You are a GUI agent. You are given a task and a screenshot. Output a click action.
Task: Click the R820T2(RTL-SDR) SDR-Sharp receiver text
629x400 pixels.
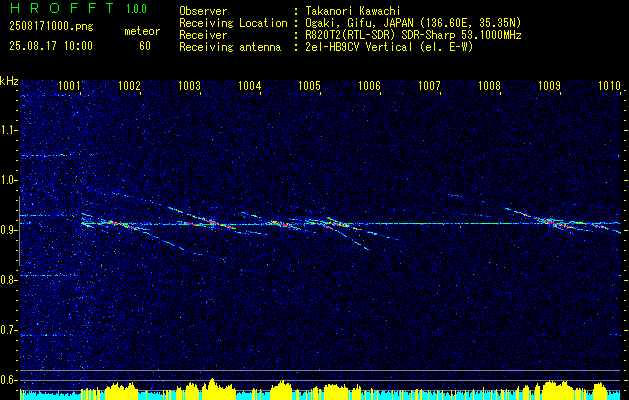tap(413, 35)
